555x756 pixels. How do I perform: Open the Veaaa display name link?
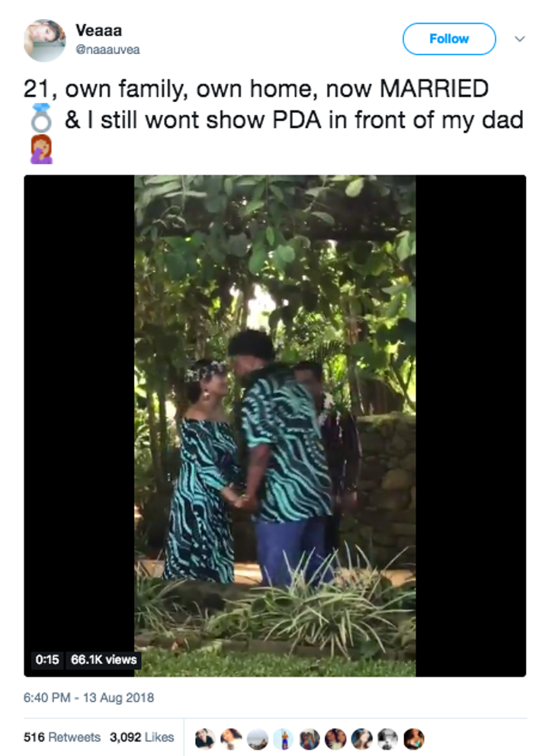click(99, 30)
